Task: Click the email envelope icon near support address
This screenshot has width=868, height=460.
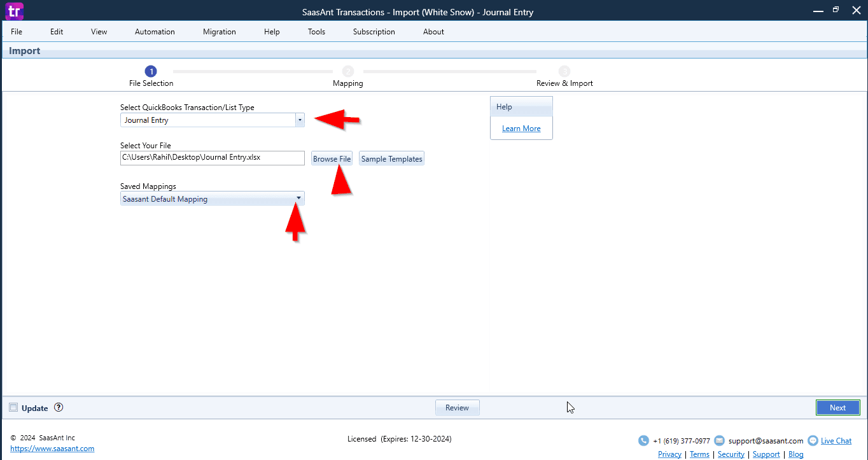Action: pos(719,440)
